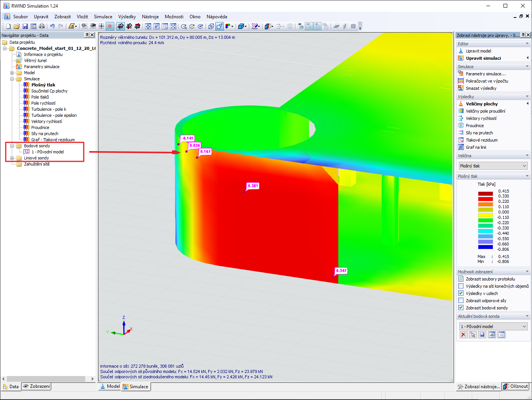Viewport: 532px width, 400px height.
Task: Create a new project with toolbar icon
Action: 8,26
